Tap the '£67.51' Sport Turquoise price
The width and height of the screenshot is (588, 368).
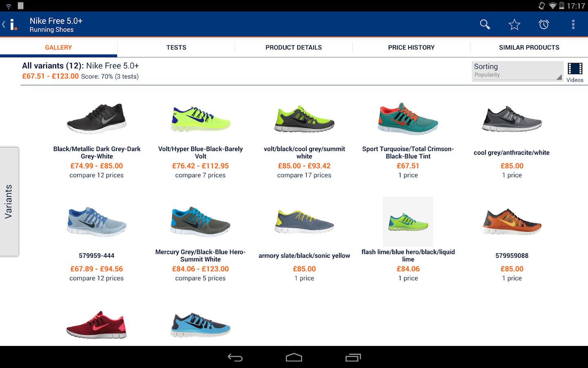tap(408, 166)
